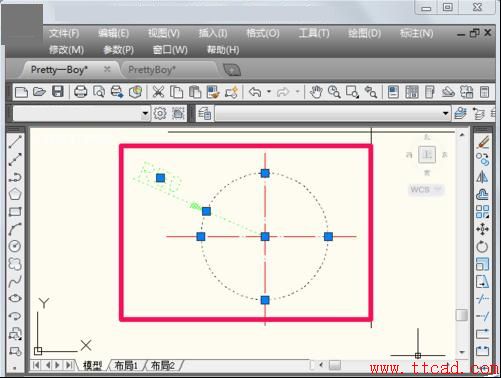Select the Rotate modify tool
501x378 pixels.
pos(482,247)
